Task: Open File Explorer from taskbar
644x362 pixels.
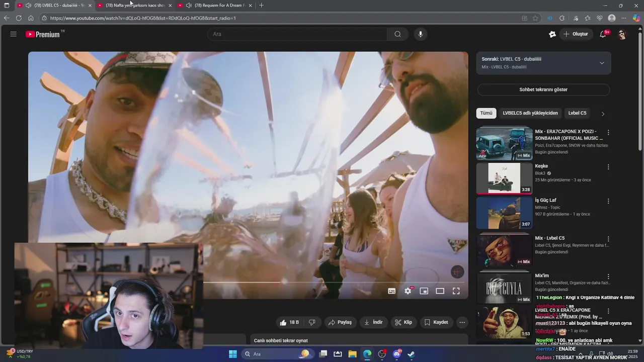Action: pyautogui.click(x=352, y=354)
